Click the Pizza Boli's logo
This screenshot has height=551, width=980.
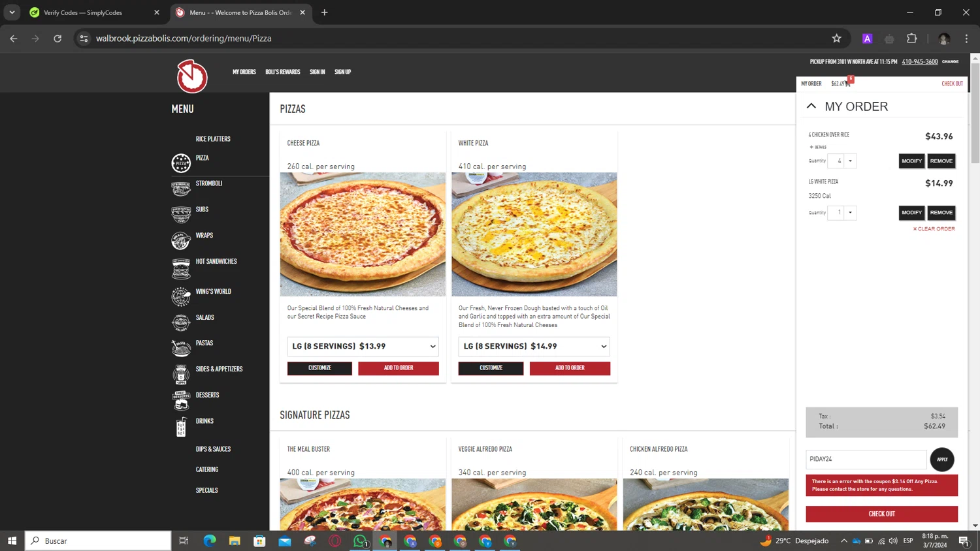click(x=192, y=76)
